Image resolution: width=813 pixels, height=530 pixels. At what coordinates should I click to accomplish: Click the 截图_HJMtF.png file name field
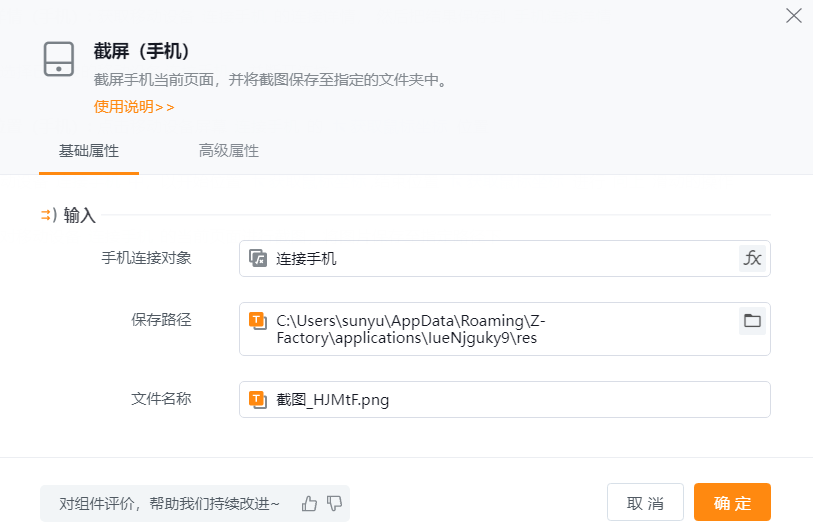click(x=500, y=400)
